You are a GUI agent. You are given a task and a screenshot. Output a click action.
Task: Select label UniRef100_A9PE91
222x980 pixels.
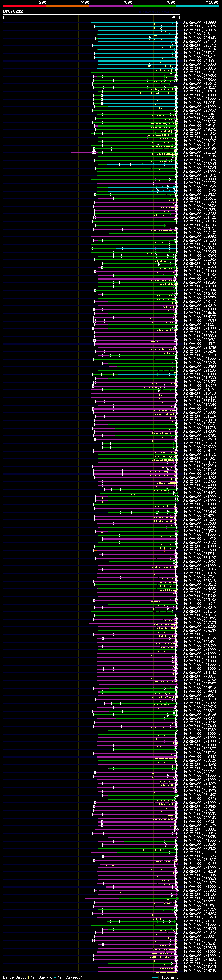[199, 72]
